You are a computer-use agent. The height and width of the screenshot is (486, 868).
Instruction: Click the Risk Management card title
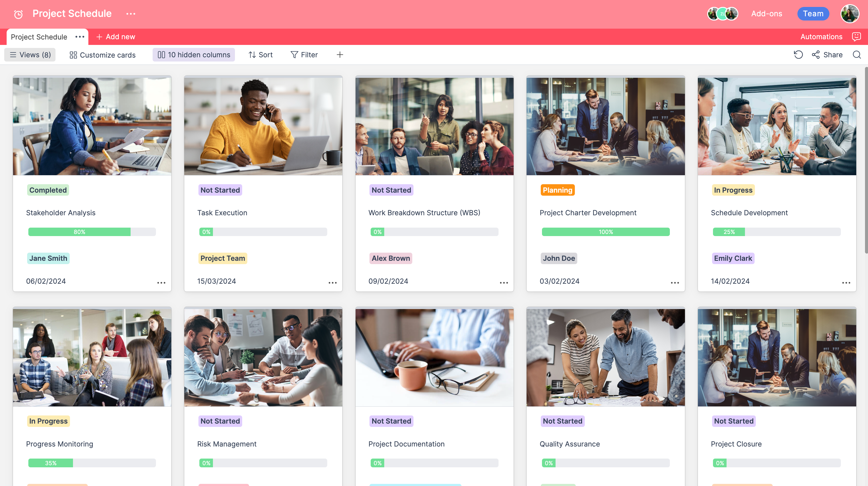(227, 444)
